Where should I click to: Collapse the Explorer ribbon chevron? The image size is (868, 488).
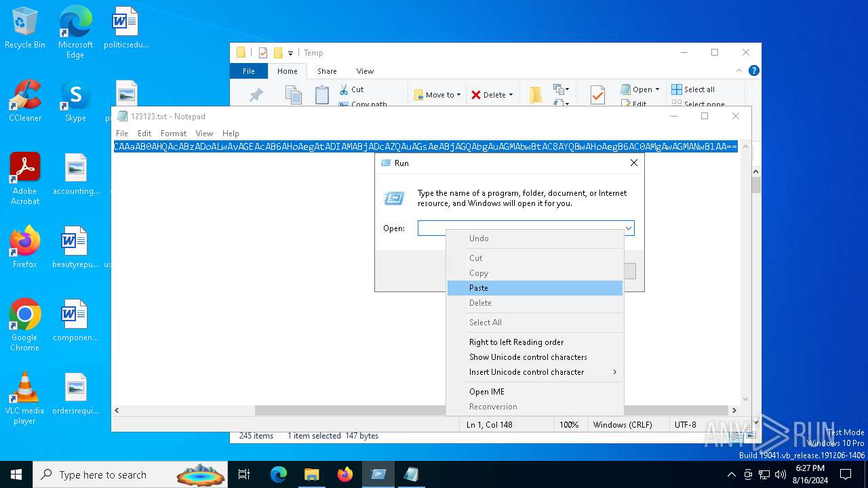pyautogui.click(x=739, y=70)
